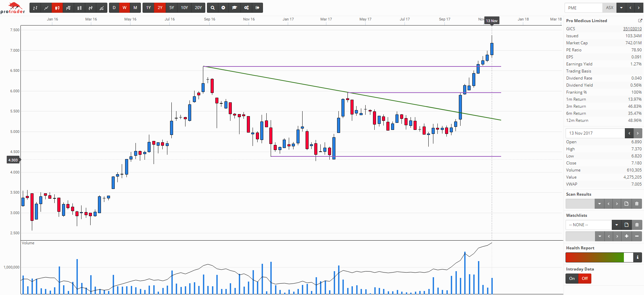Screen dimensions: 644x295
Task: Go to next ASX symbol in header
Action: point(638,8)
